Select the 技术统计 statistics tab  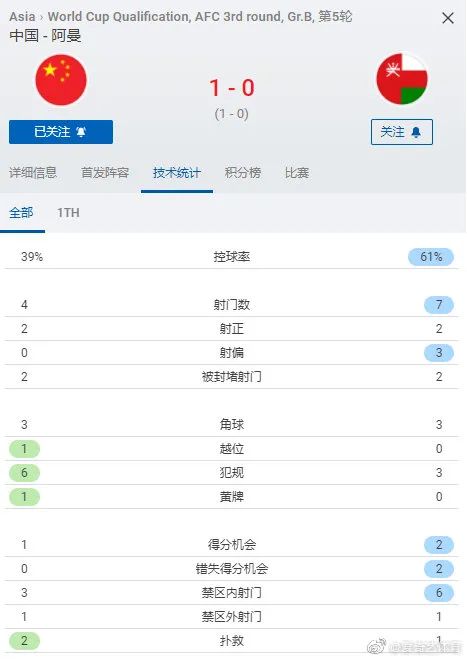click(x=177, y=173)
